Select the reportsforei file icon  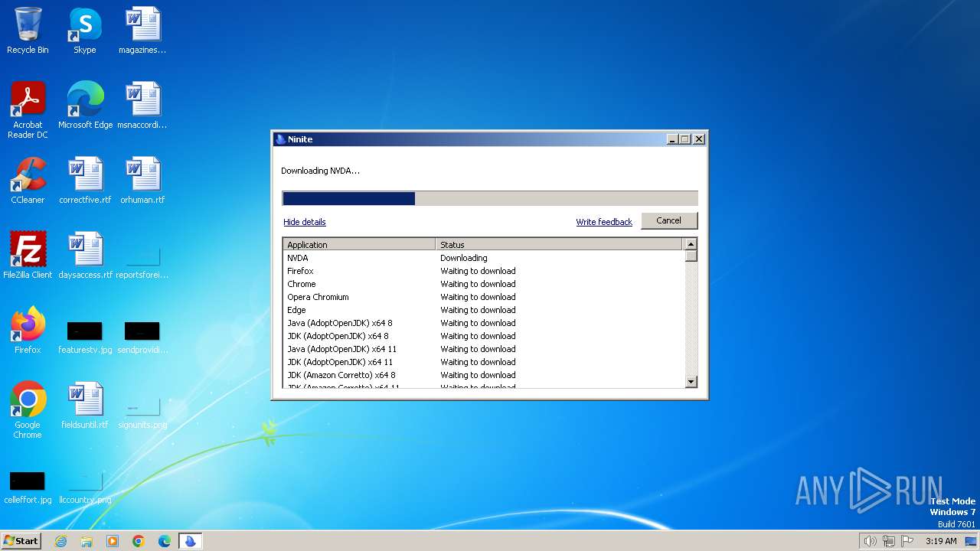click(x=142, y=260)
